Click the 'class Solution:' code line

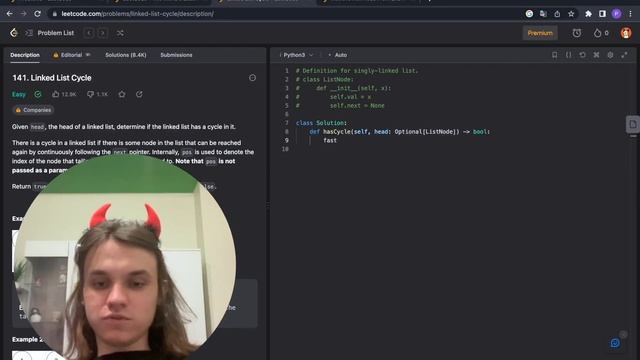[321, 123]
